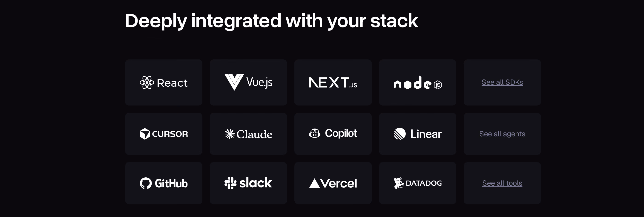Click the React atom logo icon
644x217 pixels.
147,82
